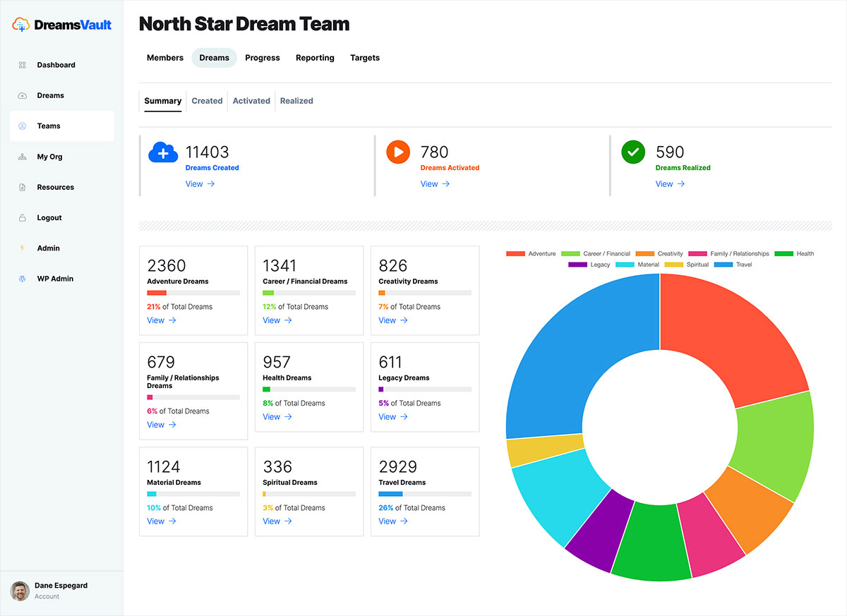The height and width of the screenshot is (616, 847).
Task: Toggle Material legend swatch in chart
Action: coord(625,265)
